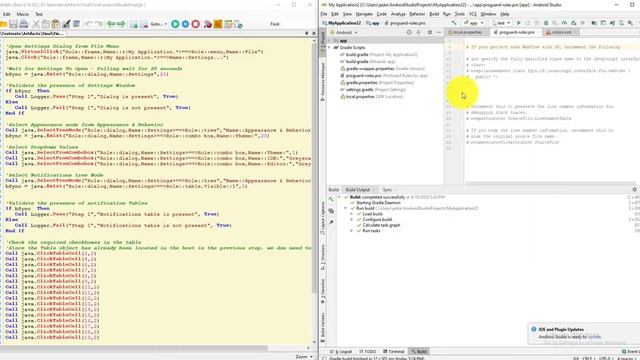Click the Resource Manager side tab

pos(323,81)
